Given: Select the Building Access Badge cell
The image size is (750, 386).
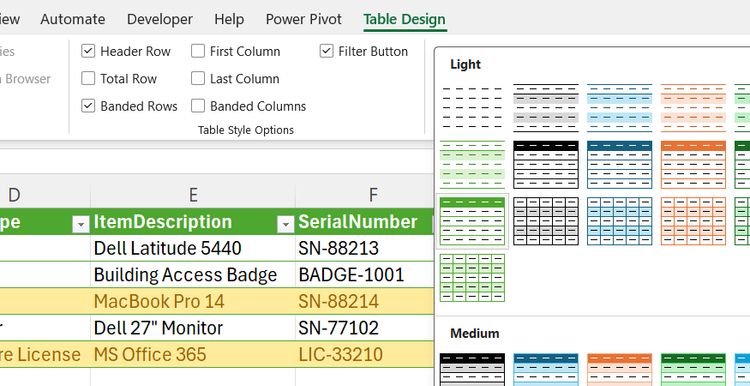Looking at the screenshot, I should 193,275.
